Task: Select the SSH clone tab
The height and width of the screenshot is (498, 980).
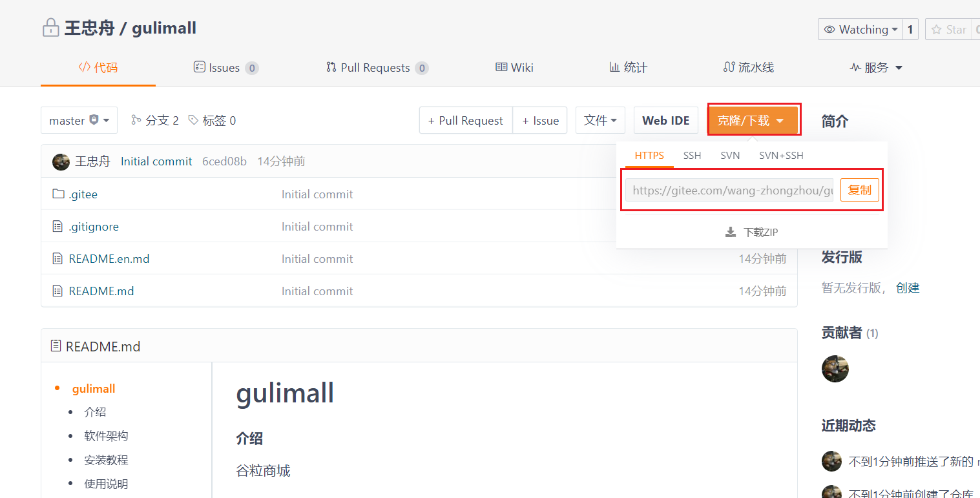Action: coord(692,155)
